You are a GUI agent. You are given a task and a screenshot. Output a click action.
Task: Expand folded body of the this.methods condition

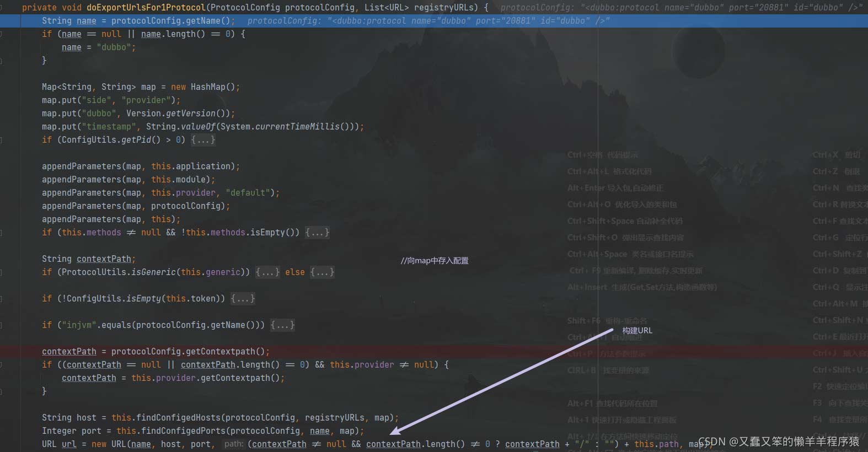317,233
